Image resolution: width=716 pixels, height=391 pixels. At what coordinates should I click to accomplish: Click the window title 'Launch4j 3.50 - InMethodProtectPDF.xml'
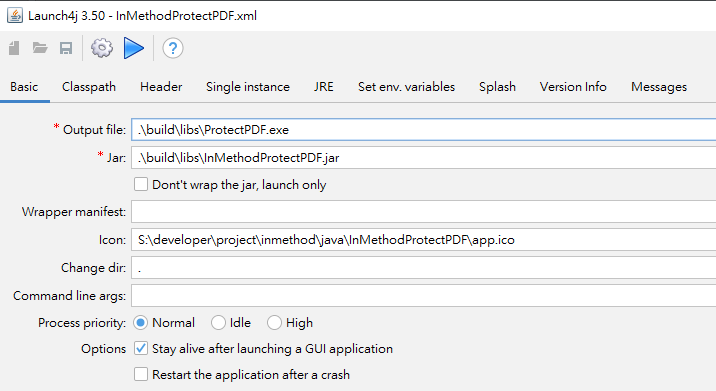pyautogui.click(x=142, y=16)
